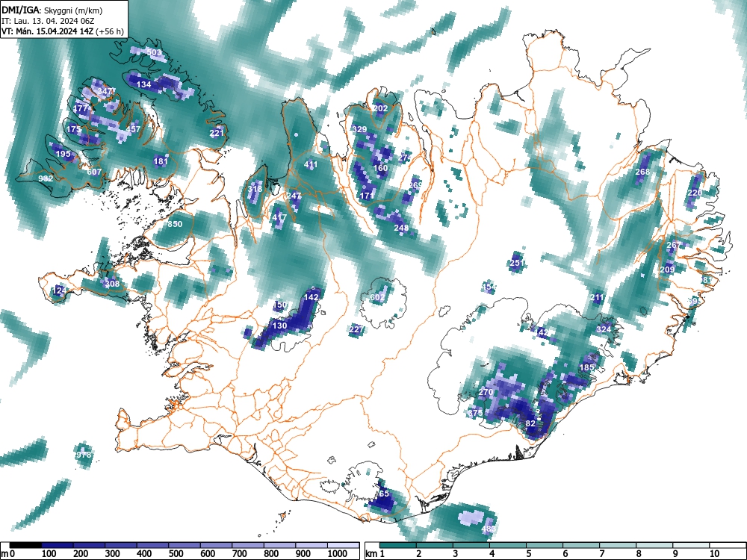Click the dark teal 1–2 km legend swatch

[x=398, y=545]
